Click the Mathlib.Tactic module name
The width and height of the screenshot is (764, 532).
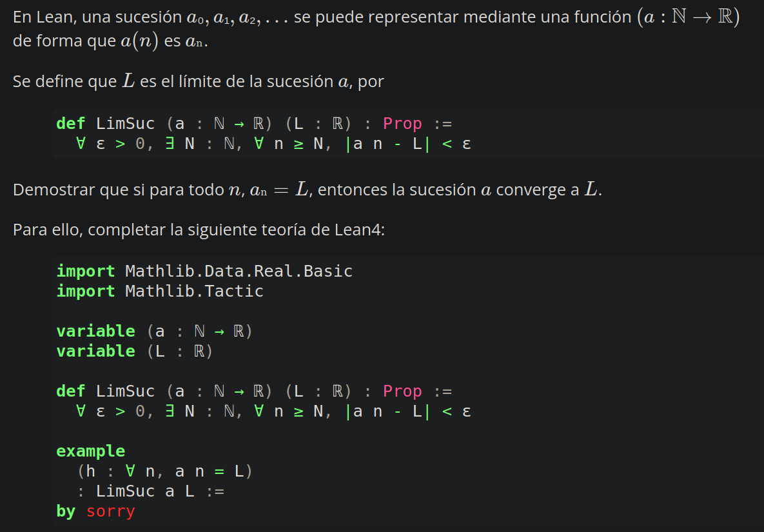194,291
